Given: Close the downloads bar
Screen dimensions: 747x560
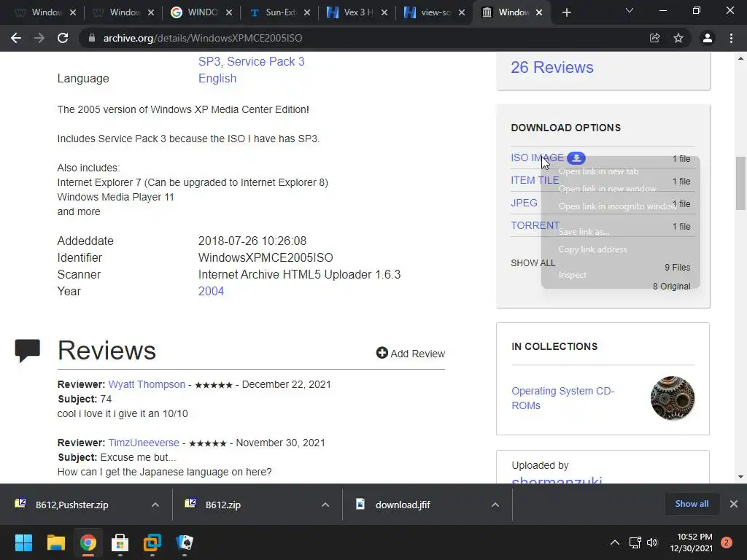Looking at the screenshot, I should (x=734, y=504).
